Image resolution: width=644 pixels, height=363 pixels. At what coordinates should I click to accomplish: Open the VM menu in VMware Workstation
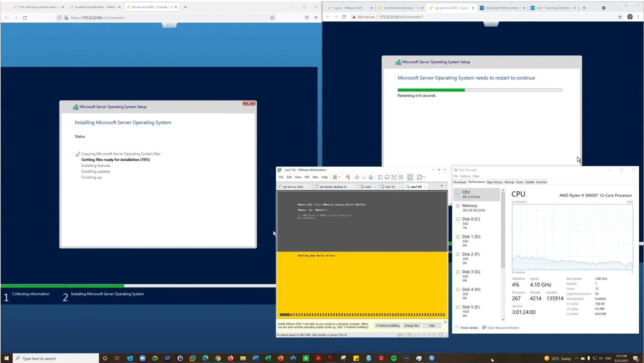(307, 177)
